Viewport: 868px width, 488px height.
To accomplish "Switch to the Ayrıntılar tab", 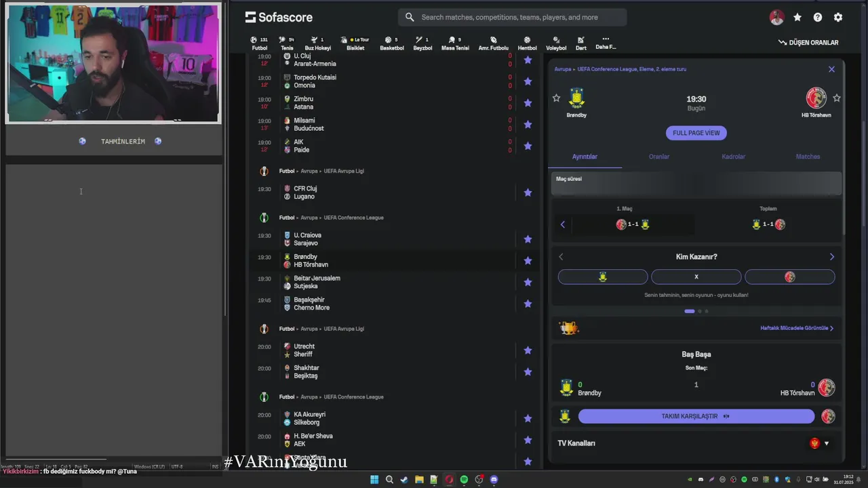I will point(585,157).
